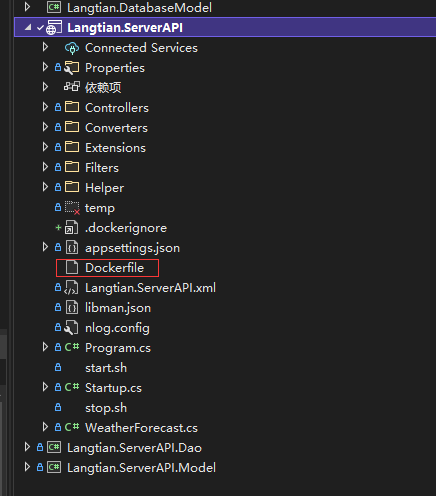Screen dimensions: 436x496
Task: Select the Langtian.ServerAPI.Dao project name
Action: (x=134, y=448)
